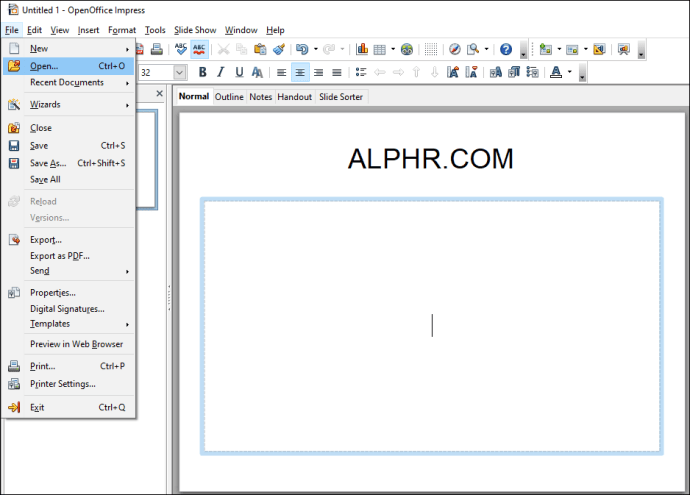Click Exit in File menu
This screenshot has width=690, height=495.
coord(68,407)
